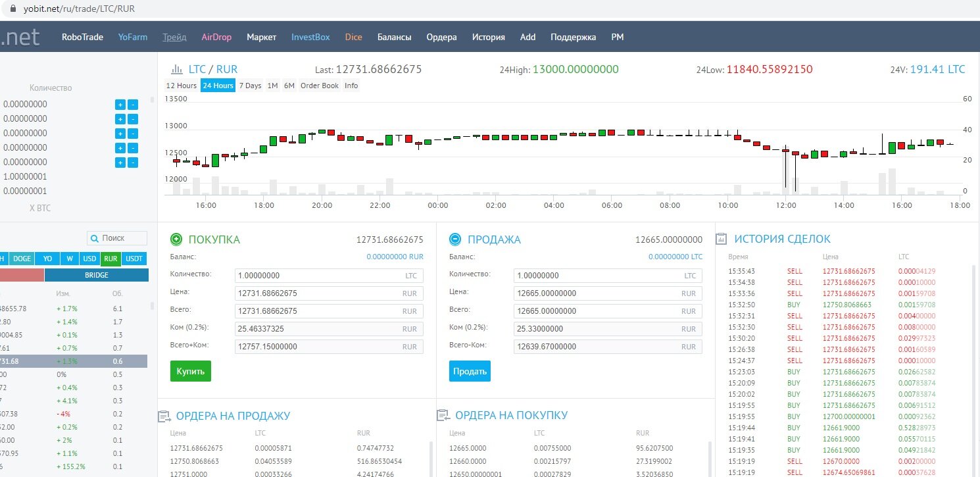
Task: Click the ИСТОРИЯ СДЕЛОК panel icon
Action: click(722, 239)
